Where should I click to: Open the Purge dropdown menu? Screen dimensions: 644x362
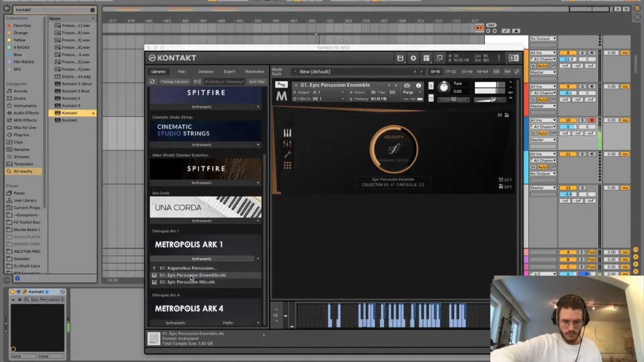click(x=412, y=92)
